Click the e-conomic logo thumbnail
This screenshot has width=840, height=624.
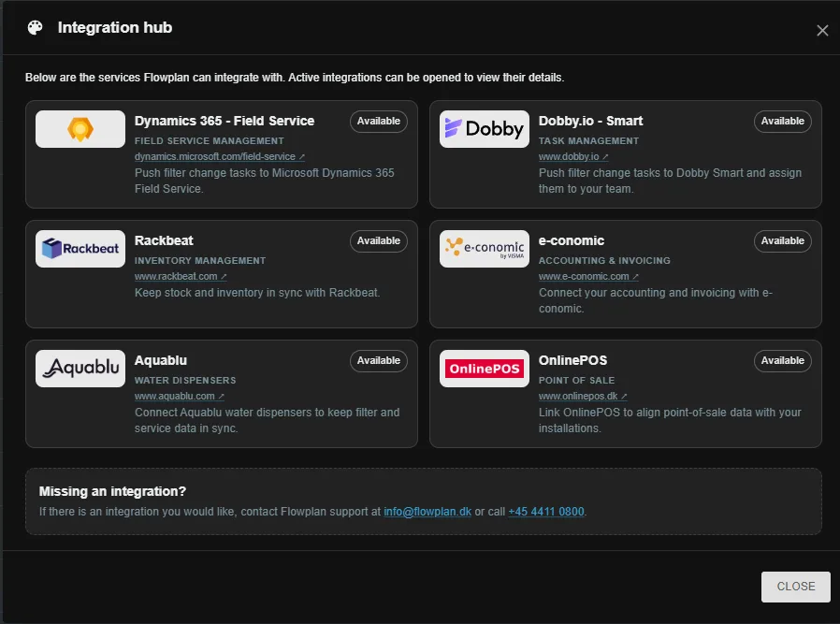click(x=485, y=249)
